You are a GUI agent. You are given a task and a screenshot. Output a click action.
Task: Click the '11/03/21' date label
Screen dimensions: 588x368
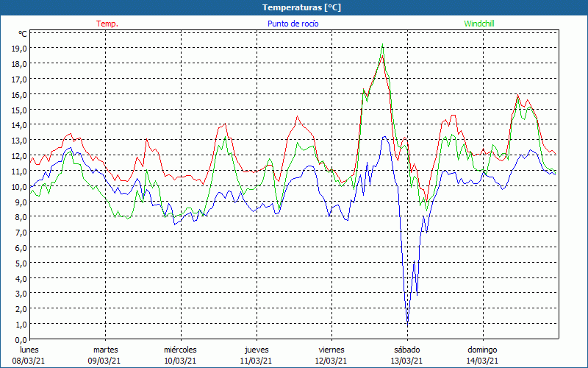coord(256,361)
